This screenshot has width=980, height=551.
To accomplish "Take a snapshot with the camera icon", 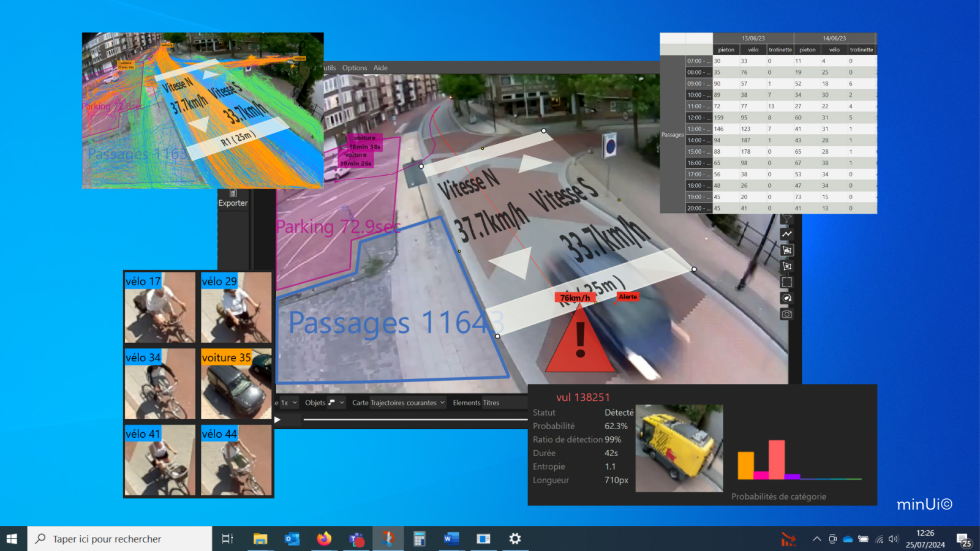I will click(787, 314).
